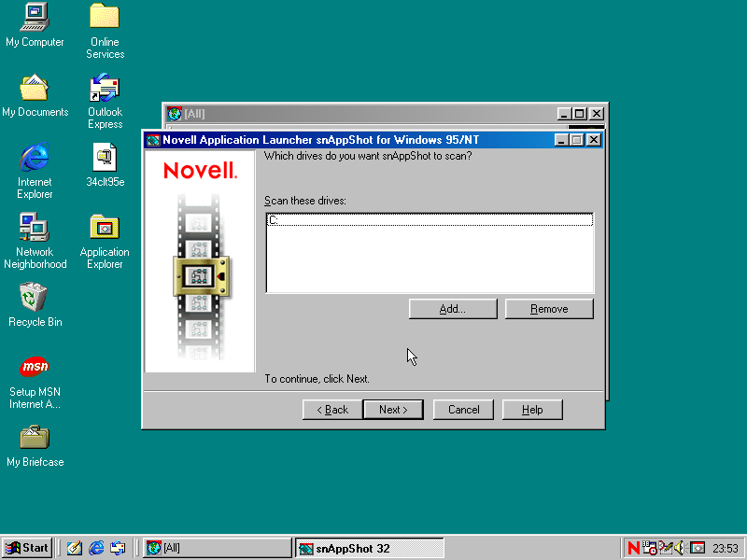Click the camera tray icon beside the clock
Image resolution: width=747 pixels, height=560 pixels.
(x=698, y=548)
